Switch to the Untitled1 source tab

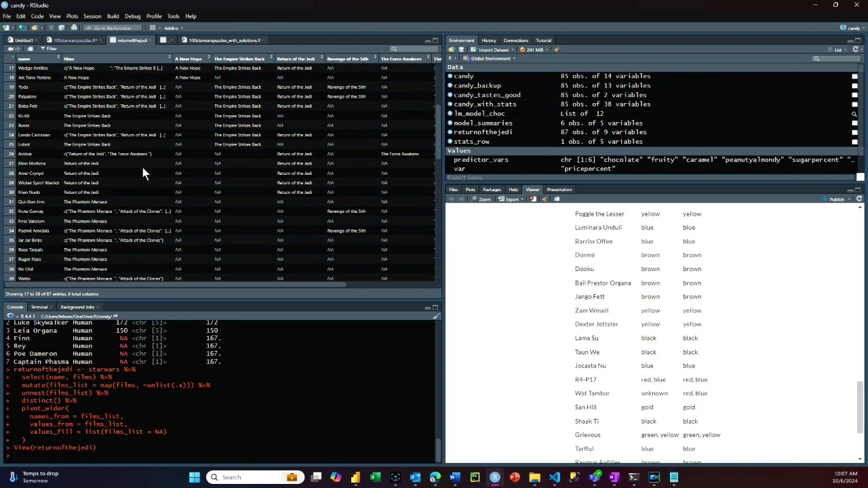click(x=24, y=40)
